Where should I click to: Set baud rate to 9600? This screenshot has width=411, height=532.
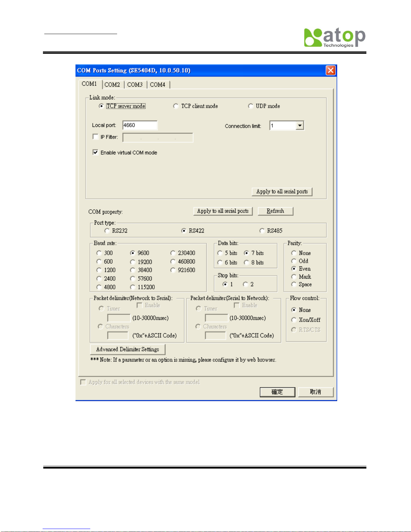(133, 253)
